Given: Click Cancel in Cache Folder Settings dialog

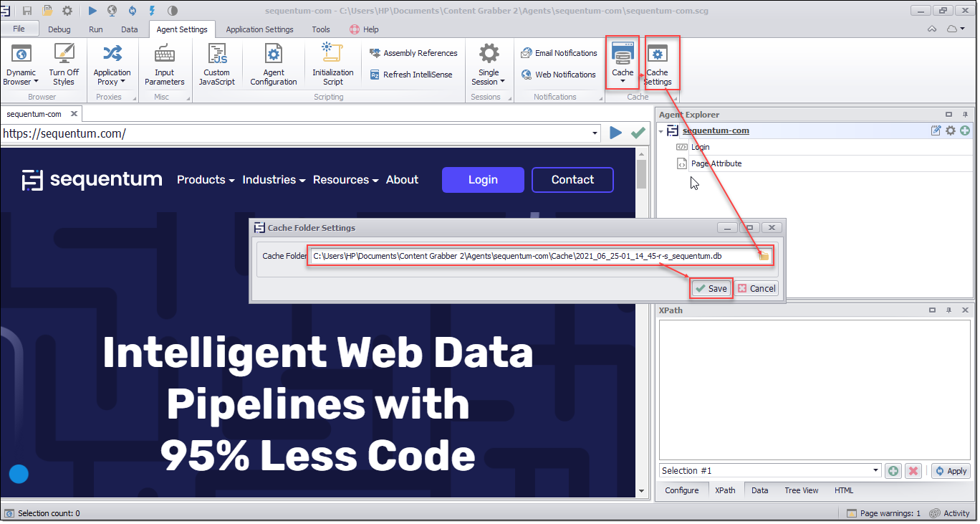Looking at the screenshot, I should coord(757,288).
